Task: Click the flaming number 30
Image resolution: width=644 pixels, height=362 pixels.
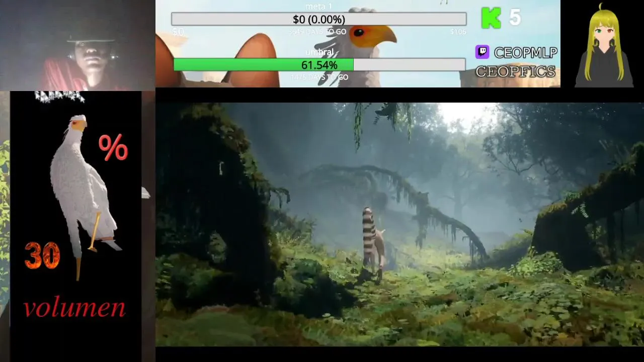Action: click(42, 255)
